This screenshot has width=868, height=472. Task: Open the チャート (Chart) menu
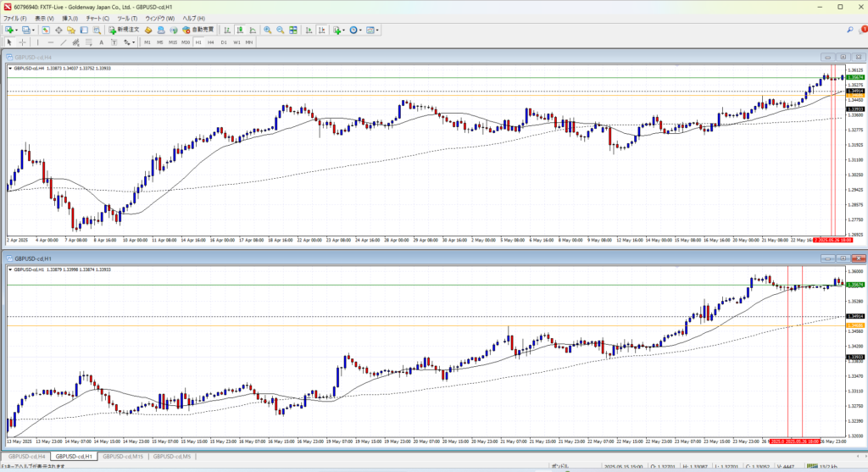[97, 18]
